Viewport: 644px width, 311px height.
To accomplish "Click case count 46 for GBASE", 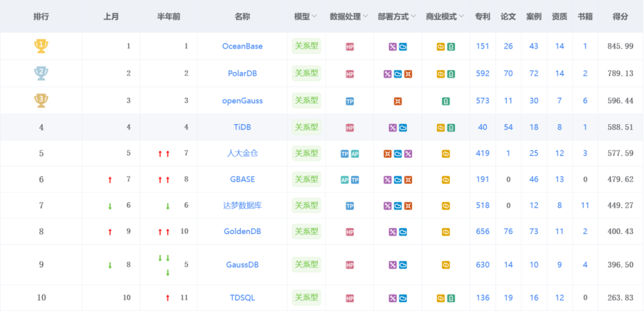I will (x=534, y=179).
